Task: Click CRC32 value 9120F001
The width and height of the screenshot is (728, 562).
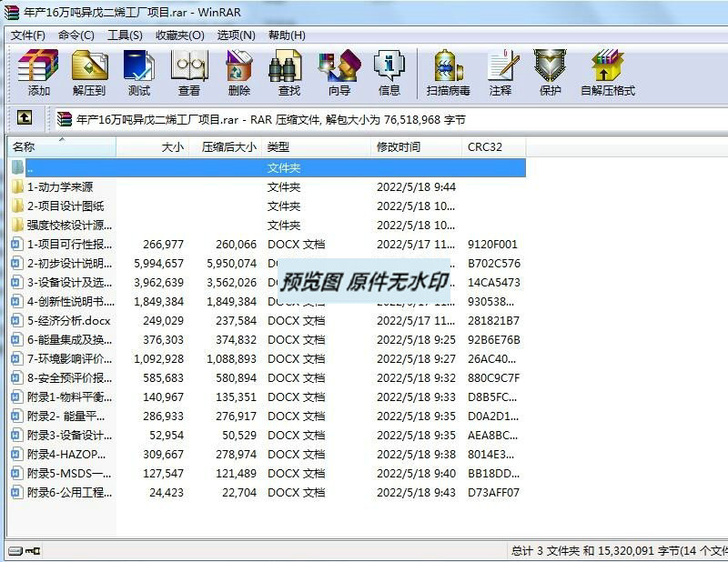Action: tap(492, 244)
